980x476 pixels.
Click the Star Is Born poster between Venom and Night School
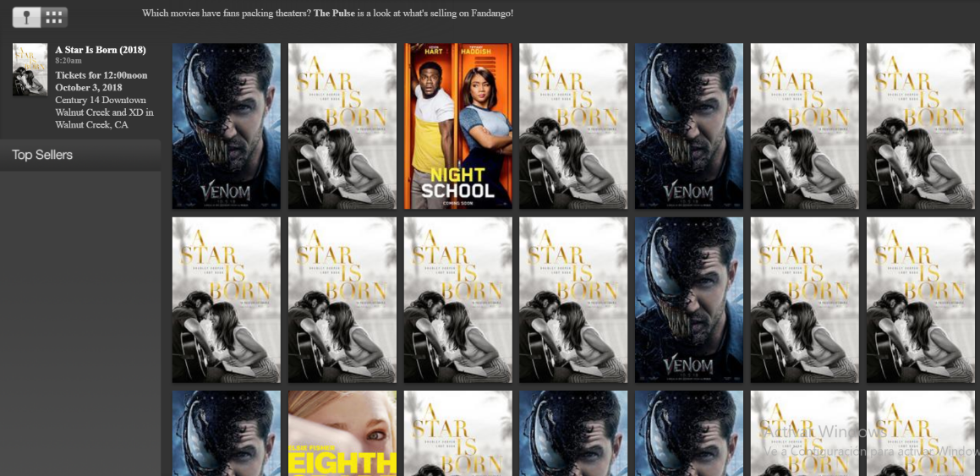tap(342, 126)
